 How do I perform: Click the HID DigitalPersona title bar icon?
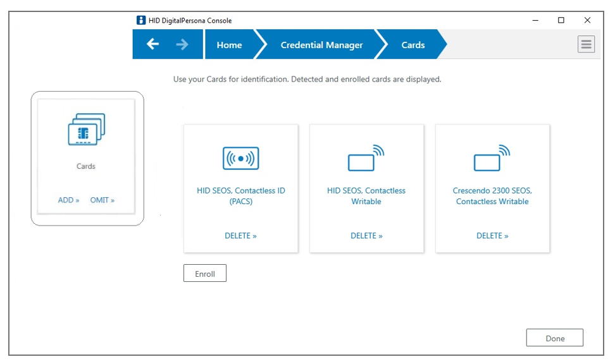(x=140, y=20)
